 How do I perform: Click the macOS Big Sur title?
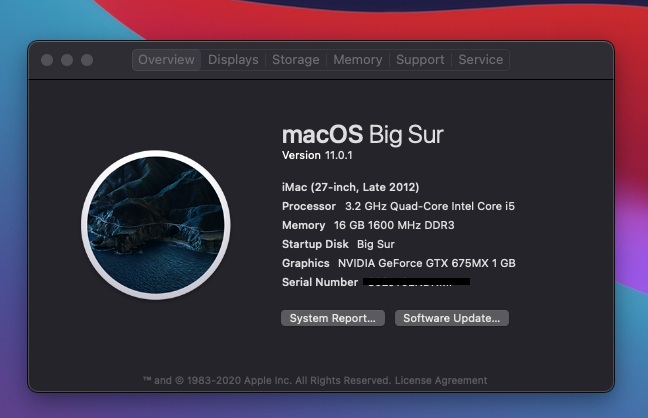362,135
